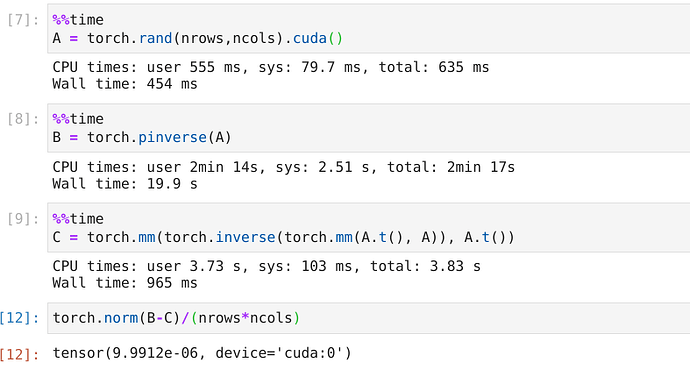
Task: Click the Wall time: 19.9 s output
Action: pyautogui.click(x=125, y=184)
